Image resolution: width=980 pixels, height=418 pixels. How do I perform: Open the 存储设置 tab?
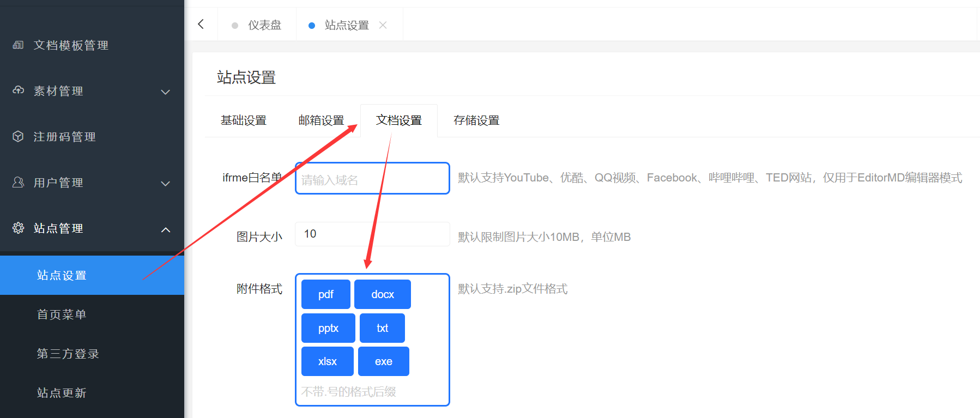click(476, 120)
